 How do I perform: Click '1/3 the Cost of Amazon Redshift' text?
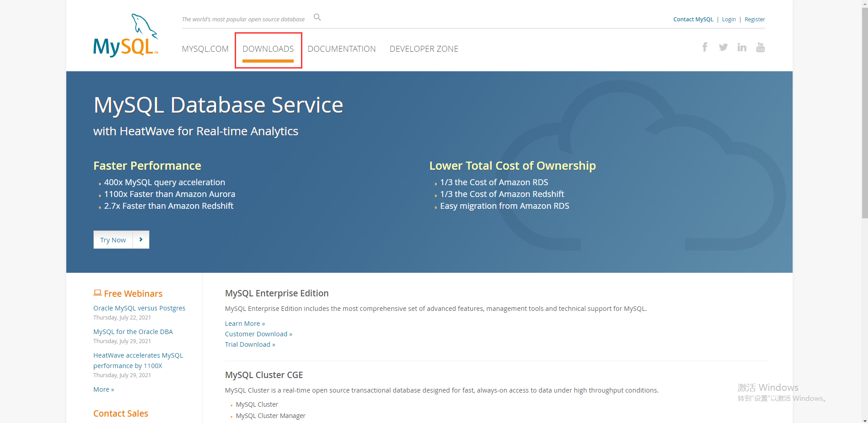[502, 194]
